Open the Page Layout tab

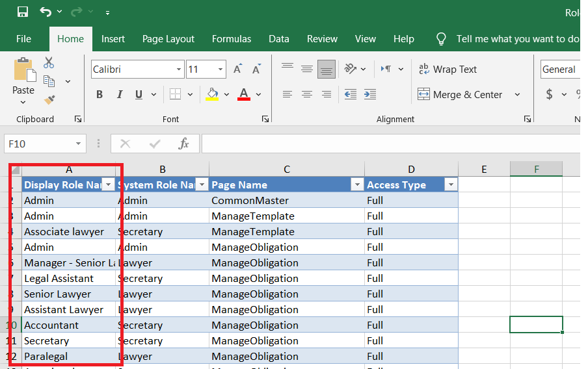point(168,39)
